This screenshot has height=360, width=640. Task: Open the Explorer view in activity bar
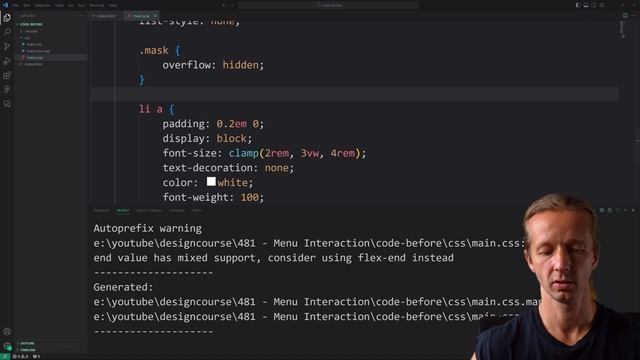7,18
